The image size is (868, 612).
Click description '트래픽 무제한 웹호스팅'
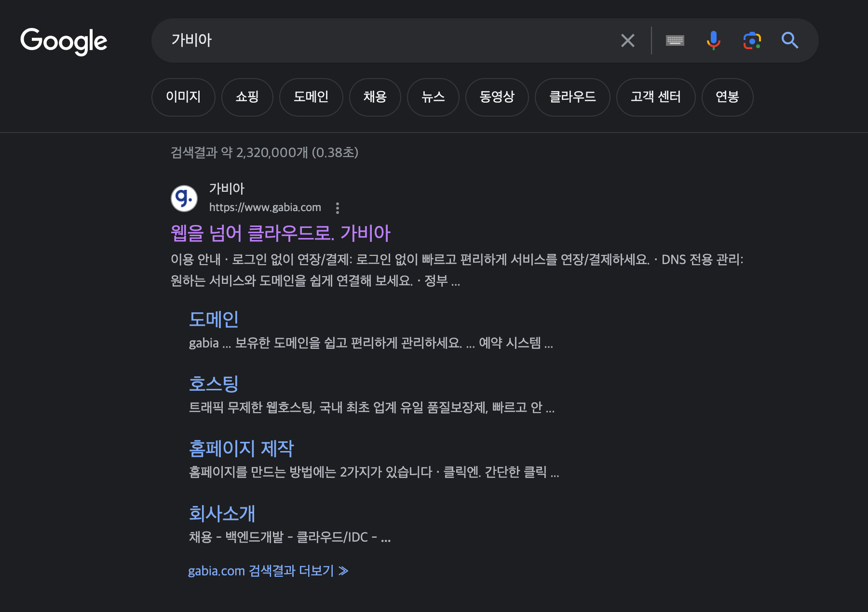[x=372, y=408]
